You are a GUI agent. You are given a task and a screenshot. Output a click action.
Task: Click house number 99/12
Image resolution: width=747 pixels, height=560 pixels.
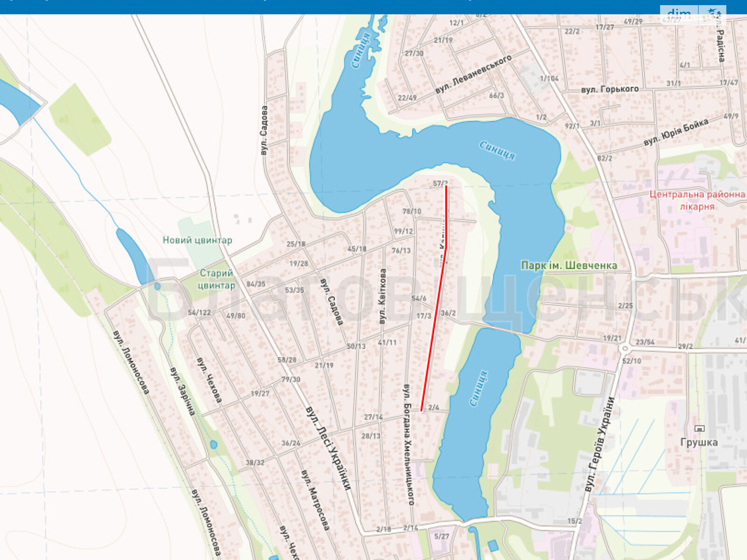[x=403, y=231]
